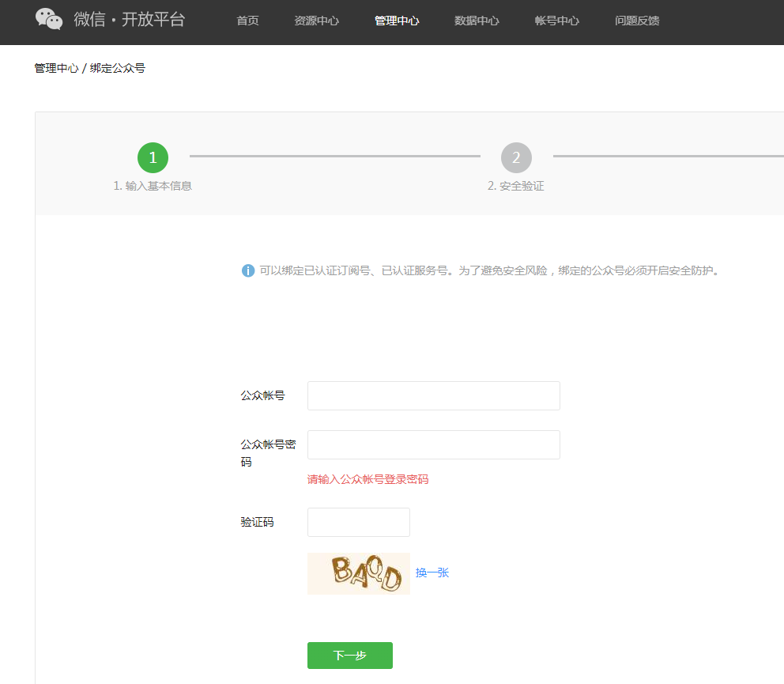Click the red 请输入公众帐号登录密码 error text
The image size is (784, 684).
[x=368, y=479]
